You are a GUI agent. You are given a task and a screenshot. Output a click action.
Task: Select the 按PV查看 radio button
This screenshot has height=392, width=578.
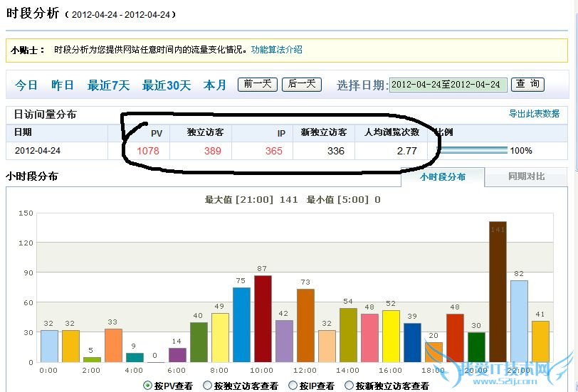pos(147,386)
